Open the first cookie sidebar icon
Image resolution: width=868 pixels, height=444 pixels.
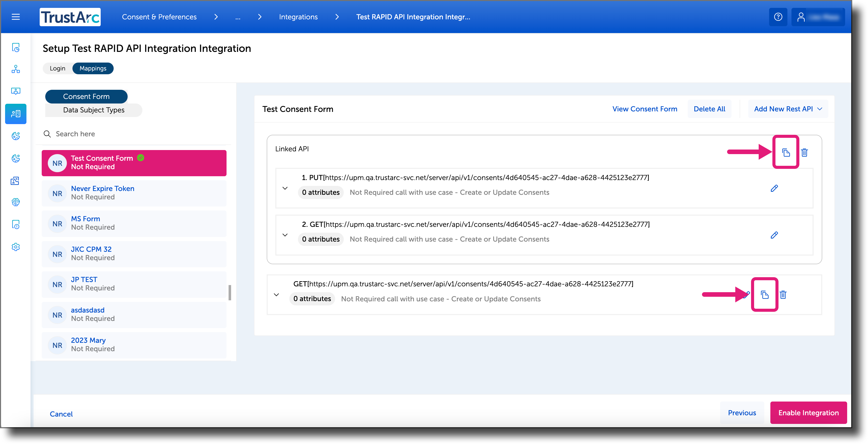click(16, 136)
